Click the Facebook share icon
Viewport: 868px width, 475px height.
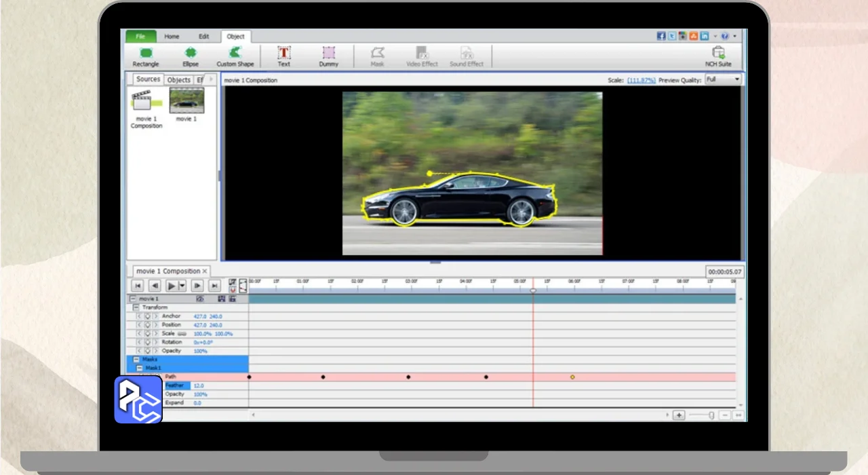click(661, 37)
